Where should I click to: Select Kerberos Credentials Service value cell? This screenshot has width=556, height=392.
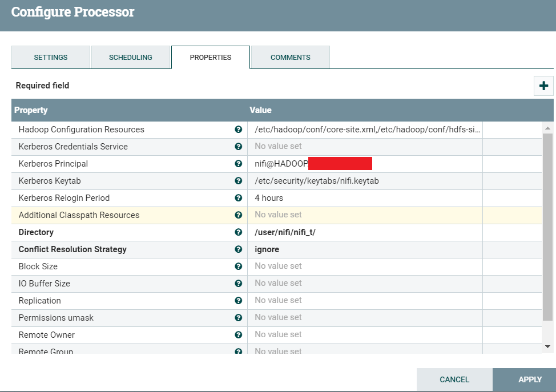coord(364,147)
